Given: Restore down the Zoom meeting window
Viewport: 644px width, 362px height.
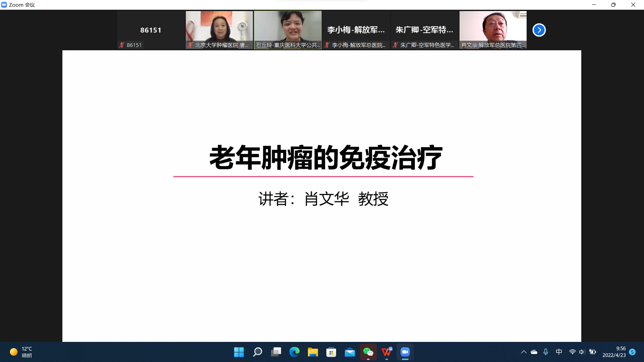Looking at the screenshot, I should tap(613, 5).
